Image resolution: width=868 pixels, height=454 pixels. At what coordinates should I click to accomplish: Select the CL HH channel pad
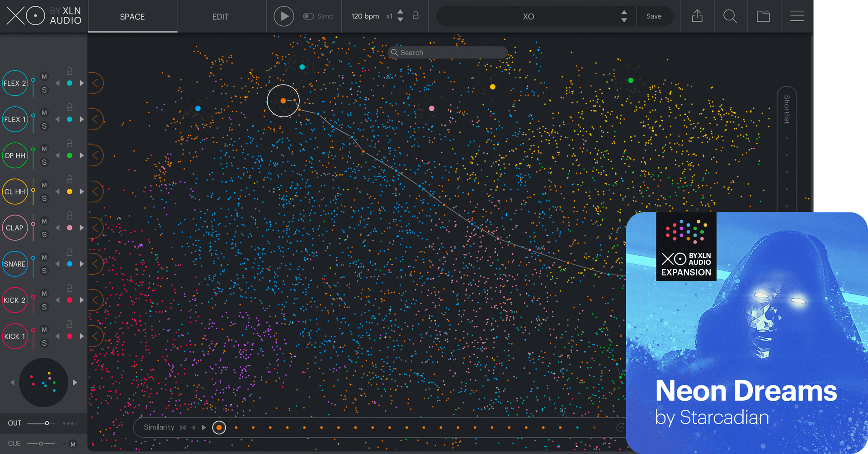(15, 192)
